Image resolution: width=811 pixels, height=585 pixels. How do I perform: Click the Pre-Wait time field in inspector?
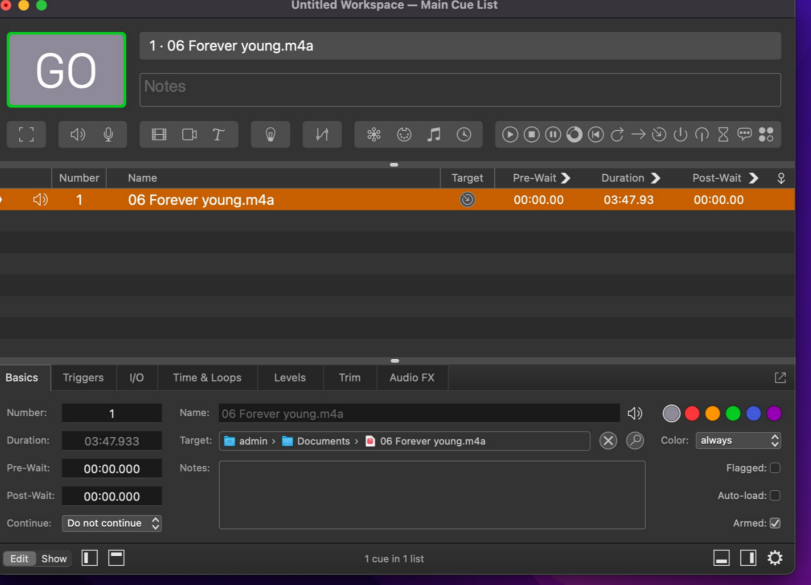(x=112, y=469)
